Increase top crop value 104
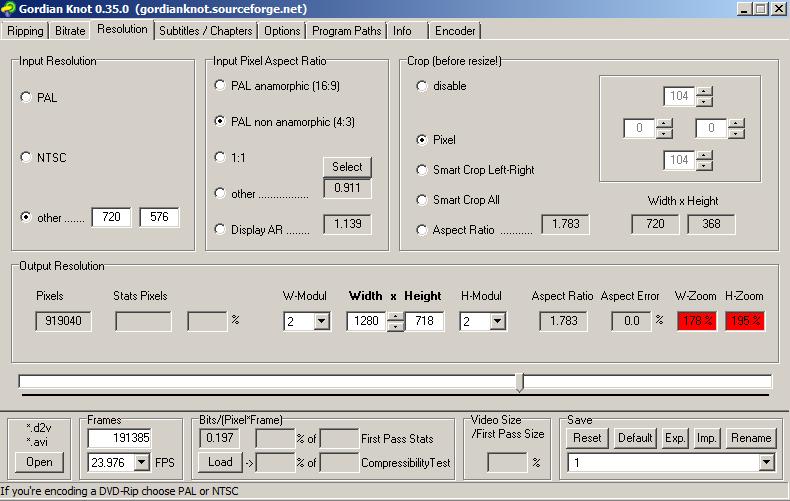Screen dimensions: 790x501 [704, 91]
